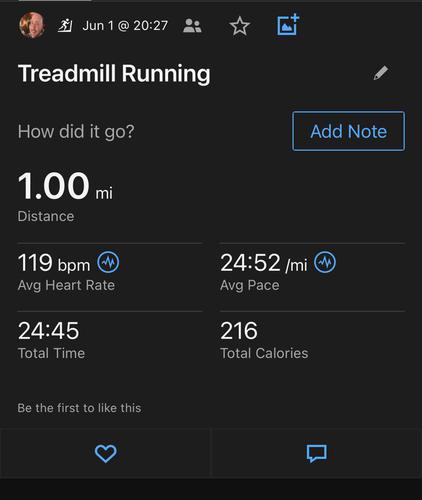Open the privacy audience people icon
This screenshot has width=422, height=500.
(x=192, y=26)
